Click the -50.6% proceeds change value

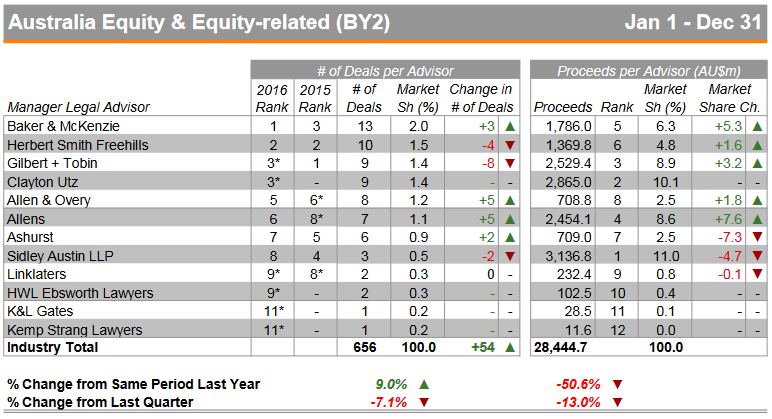point(579,385)
